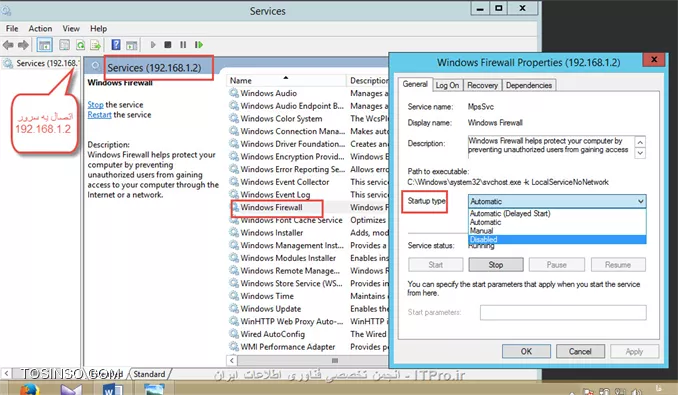Screen dimensions: 678x395
Task: Click the OK button
Action: 526,351
